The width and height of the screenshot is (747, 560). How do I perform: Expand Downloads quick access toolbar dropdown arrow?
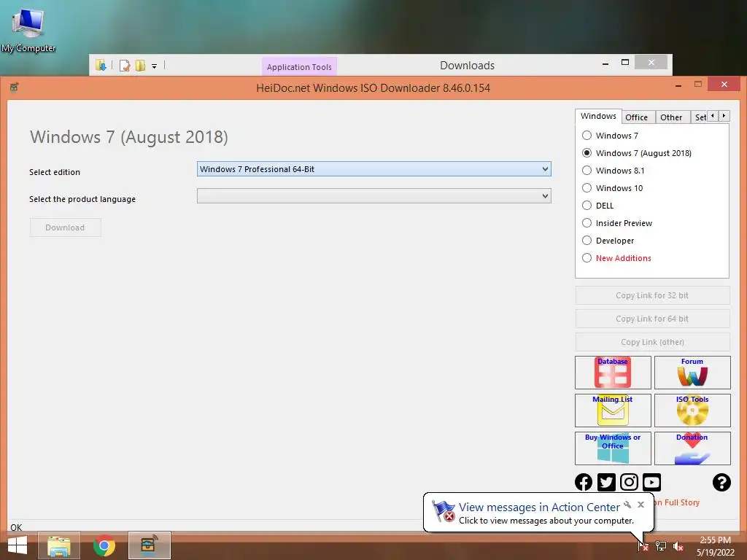click(155, 66)
